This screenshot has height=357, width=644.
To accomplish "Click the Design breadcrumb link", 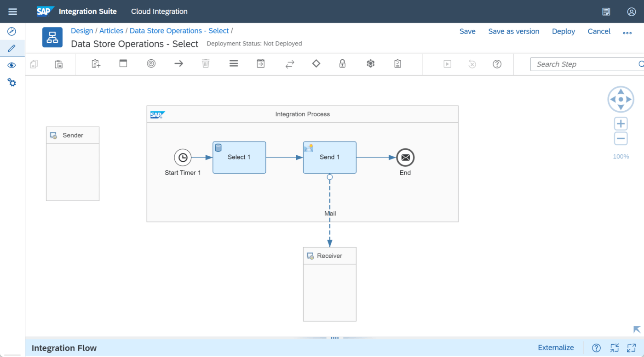I will coord(82,31).
